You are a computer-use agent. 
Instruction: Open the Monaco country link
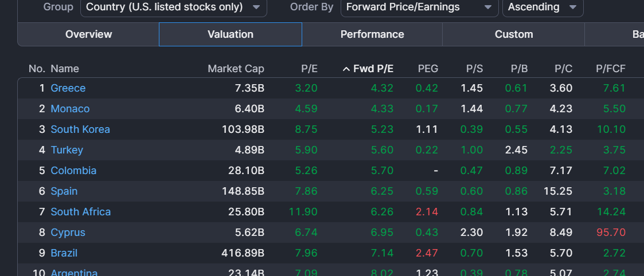[70, 109]
